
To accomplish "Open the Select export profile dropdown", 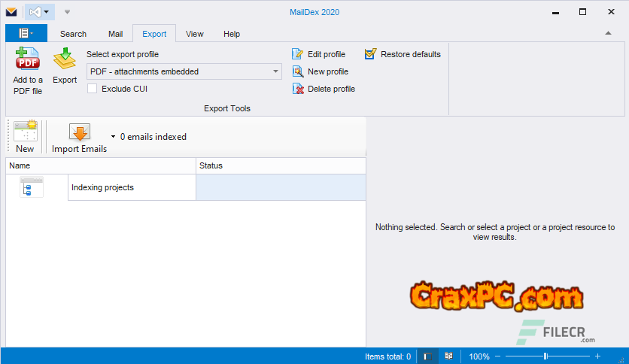I will (275, 71).
